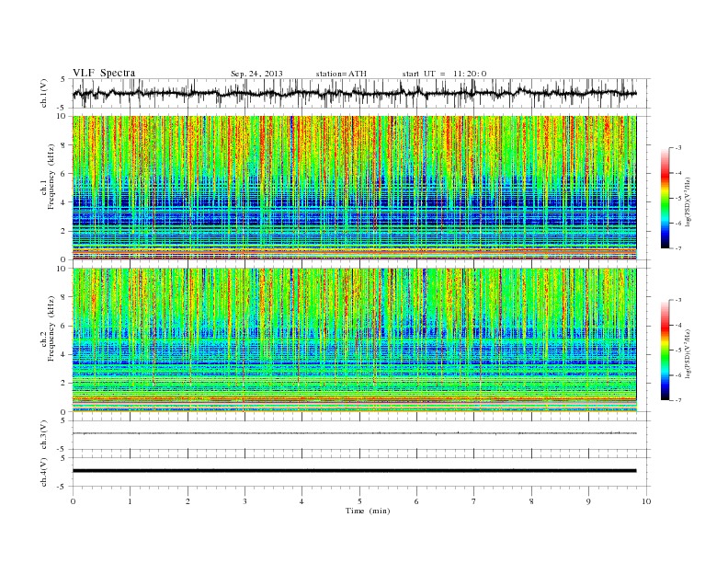Click time axis tick label '10'

tap(646, 501)
